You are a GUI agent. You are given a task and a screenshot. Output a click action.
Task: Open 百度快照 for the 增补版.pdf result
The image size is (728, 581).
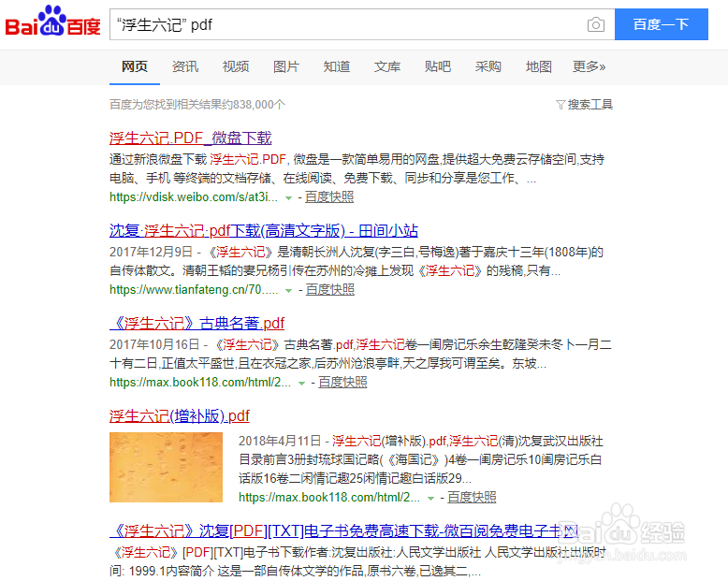point(472,497)
